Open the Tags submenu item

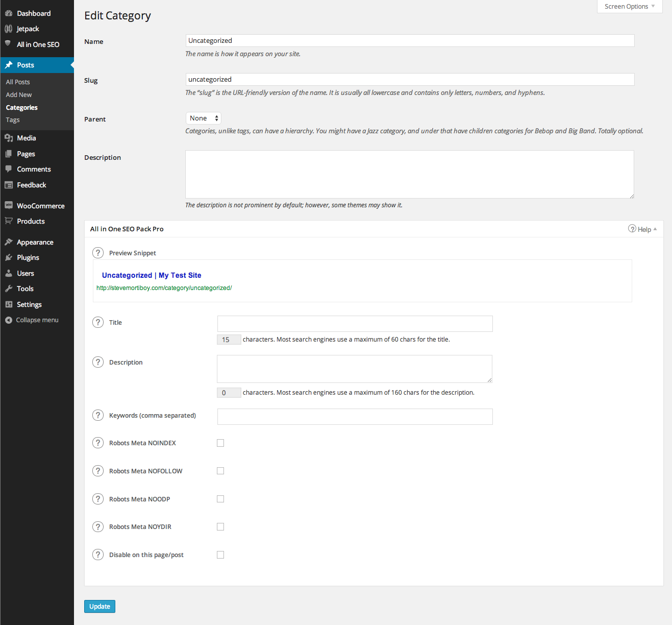(13, 120)
